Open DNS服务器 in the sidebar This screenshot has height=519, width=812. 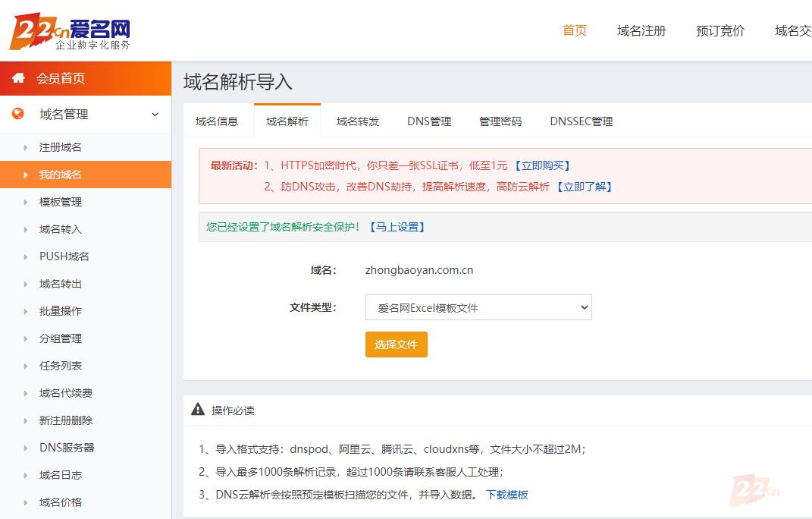[x=67, y=448]
